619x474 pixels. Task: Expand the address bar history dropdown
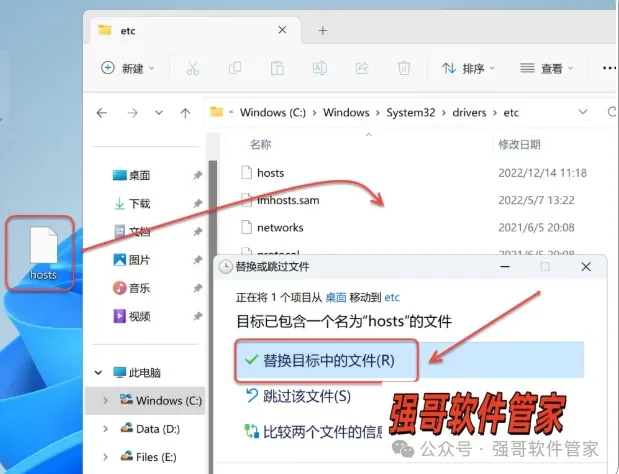pos(583,112)
